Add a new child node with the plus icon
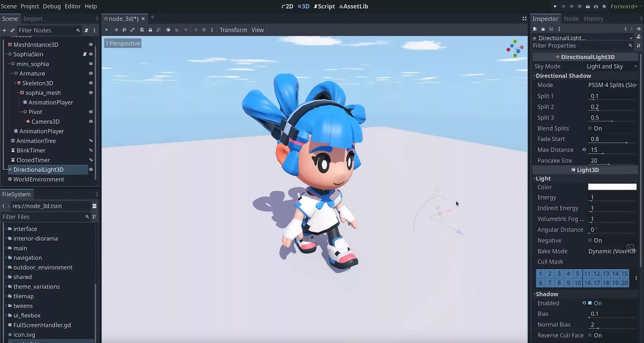Viewport: 644px width, 343px height. 4,30
